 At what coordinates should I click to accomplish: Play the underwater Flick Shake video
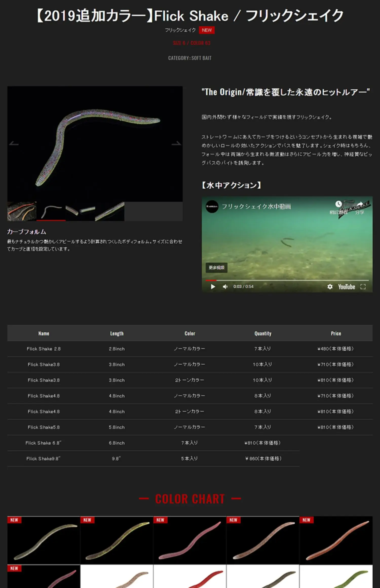click(x=213, y=286)
